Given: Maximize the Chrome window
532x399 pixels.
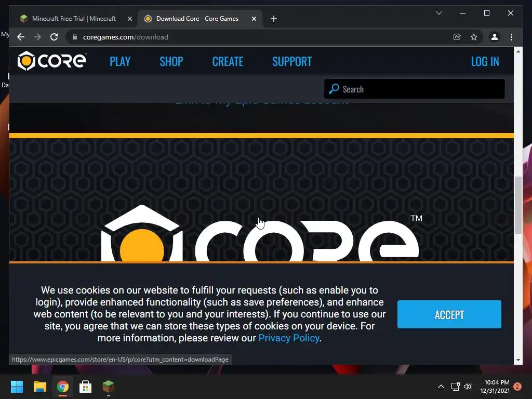Looking at the screenshot, I should point(486,13).
